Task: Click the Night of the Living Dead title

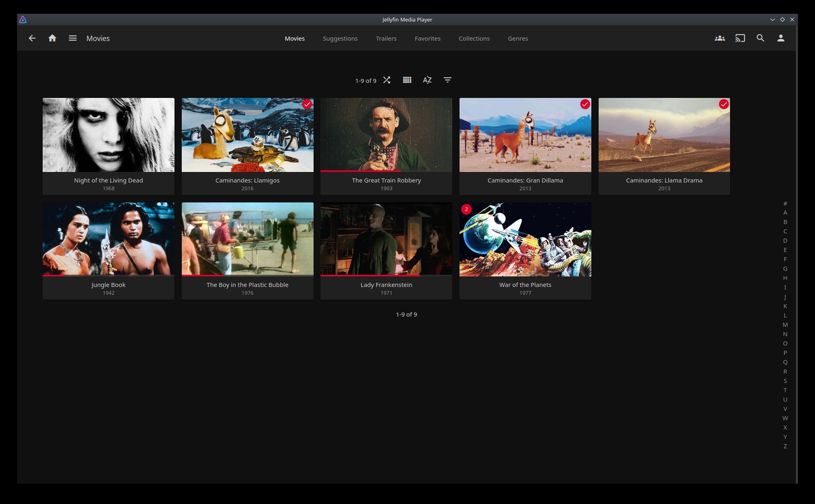Action: coord(109,180)
